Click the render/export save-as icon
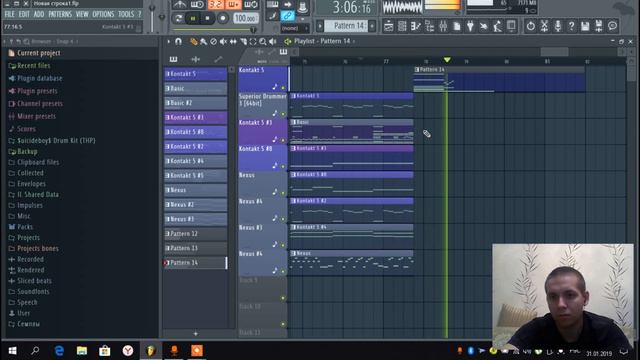 point(599,27)
